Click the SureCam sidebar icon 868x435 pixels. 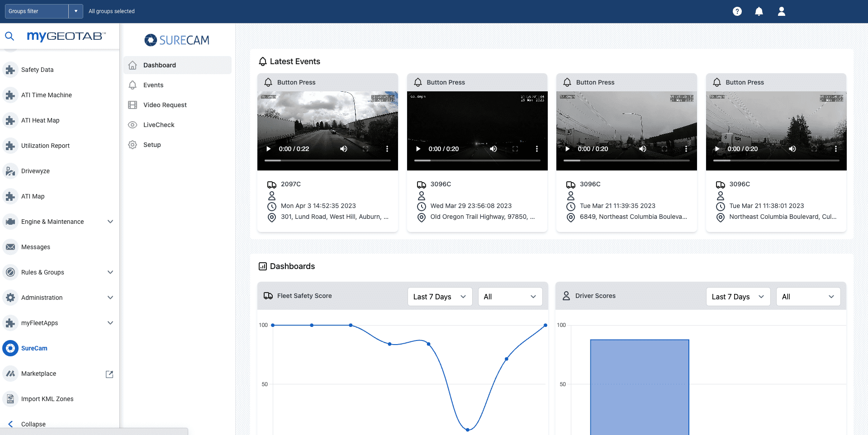click(10, 348)
